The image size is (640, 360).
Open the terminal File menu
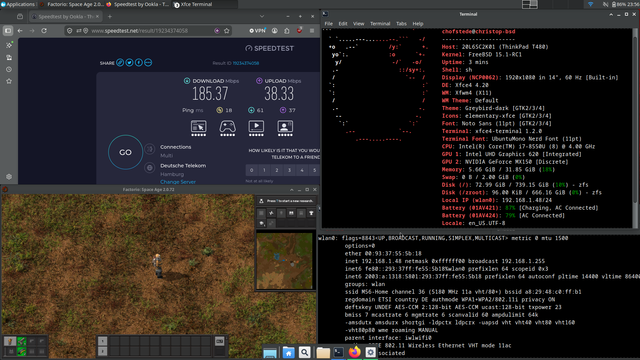(329, 24)
